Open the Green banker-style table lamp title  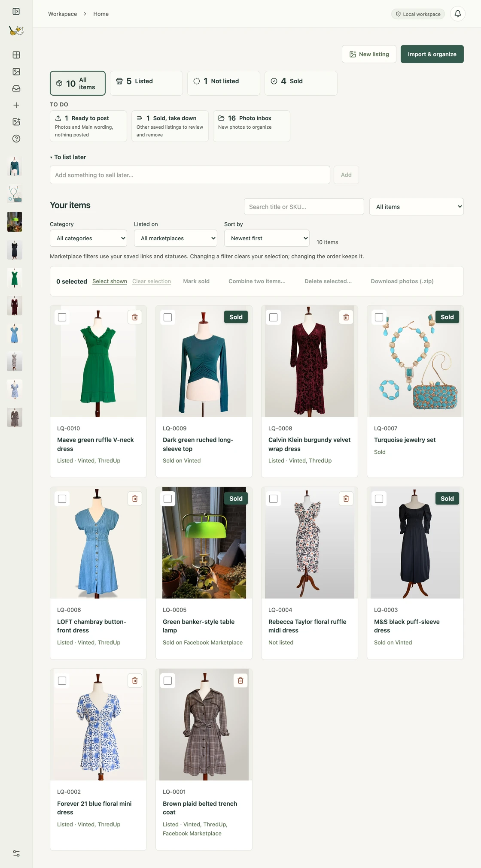(198, 626)
